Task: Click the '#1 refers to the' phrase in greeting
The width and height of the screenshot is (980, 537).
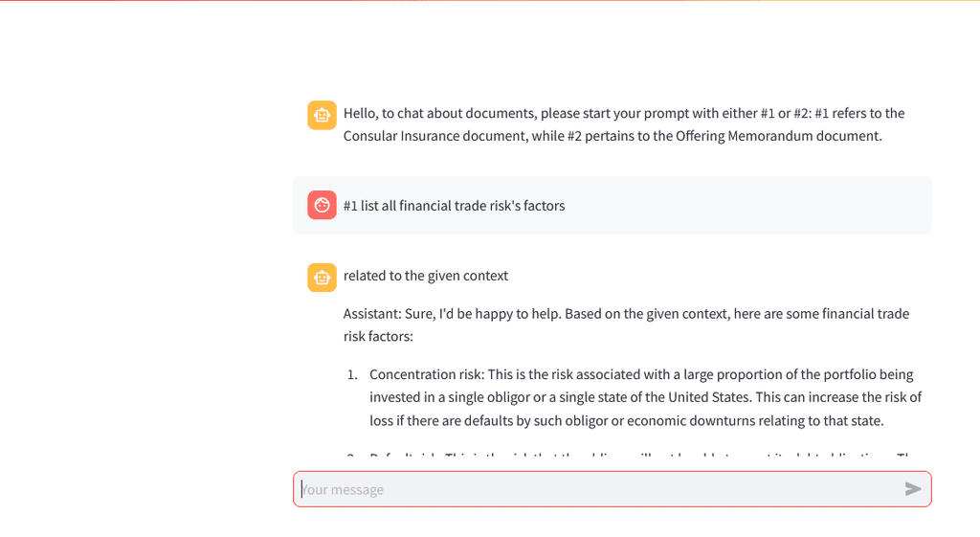Action: (859, 113)
